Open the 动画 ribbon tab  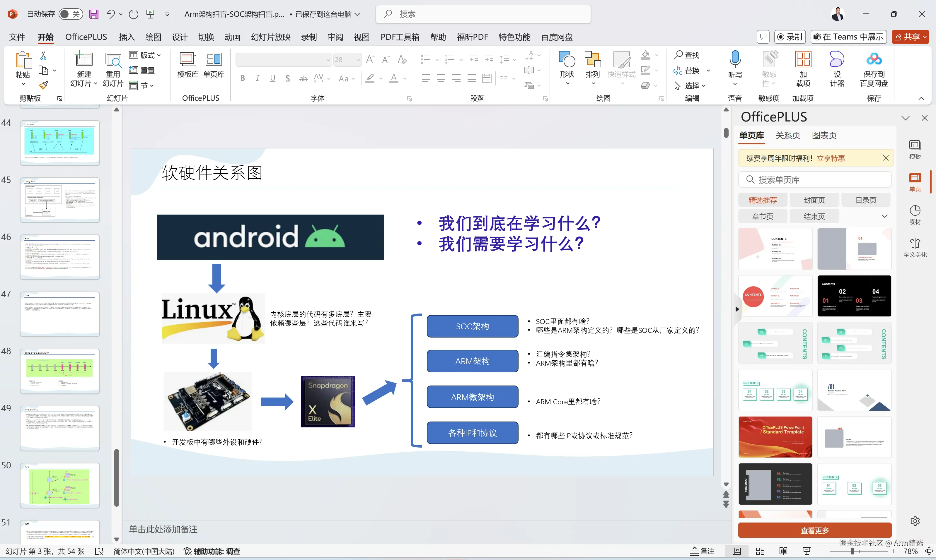point(232,37)
